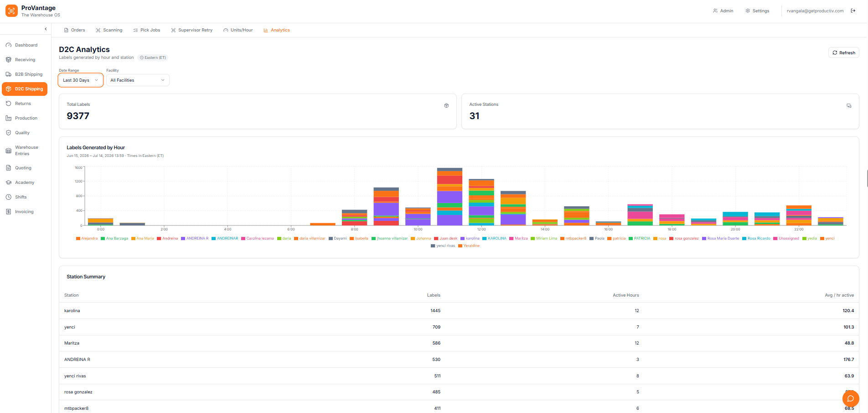Viewport: 868px width, 413px height.
Task: Open Warehouse Entries
Action: point(26,151)
